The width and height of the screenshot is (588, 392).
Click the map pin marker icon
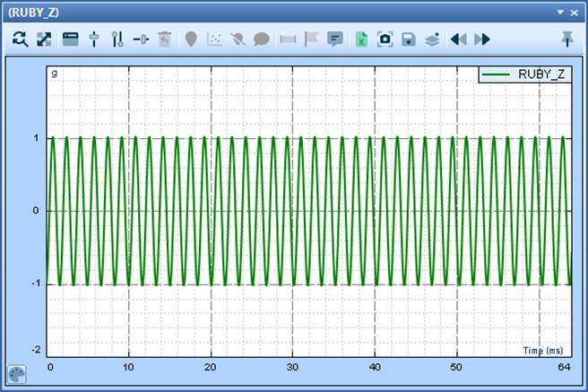coord(191,39)
